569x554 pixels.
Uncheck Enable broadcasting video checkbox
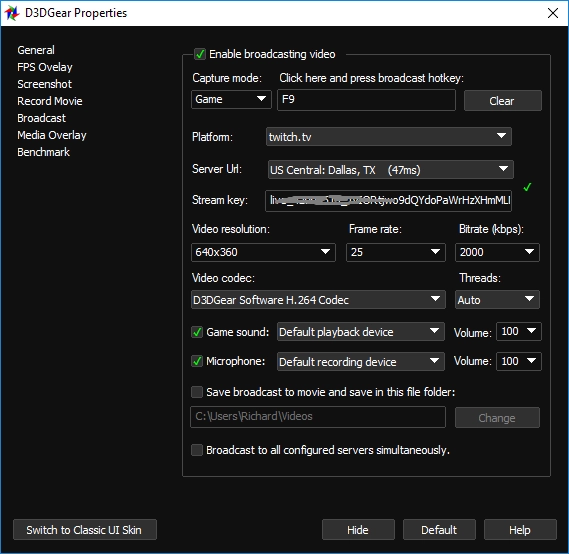pos(200,54)
